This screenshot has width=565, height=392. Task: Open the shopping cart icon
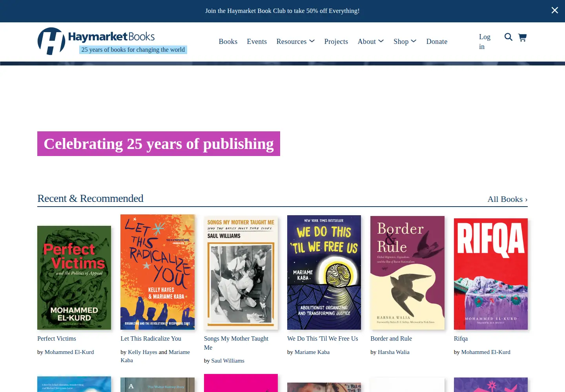click(522, 37)
